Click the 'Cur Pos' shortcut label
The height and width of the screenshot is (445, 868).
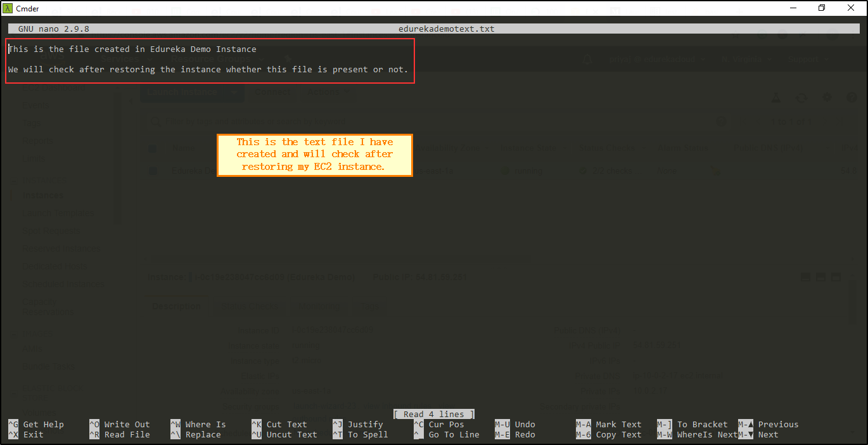point(447,425)
